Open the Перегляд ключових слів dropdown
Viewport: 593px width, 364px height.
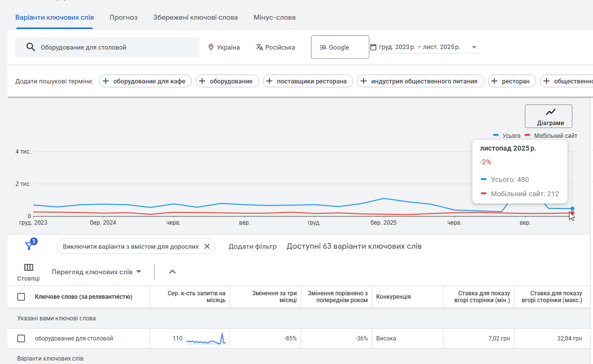(97, 272)
